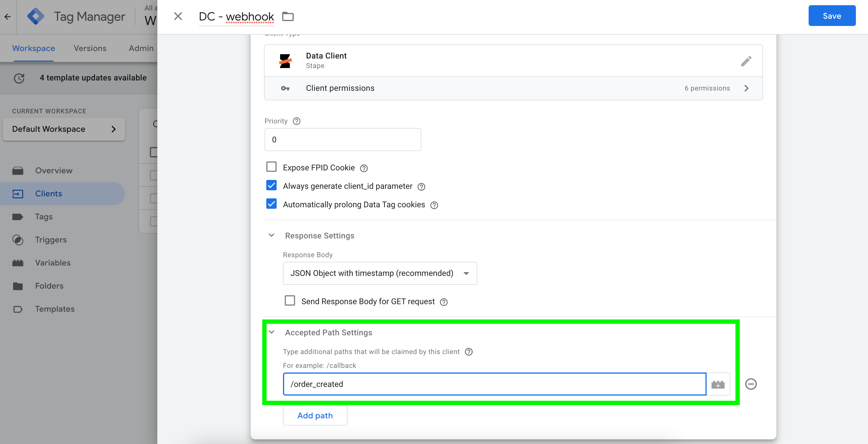
Task: Go to Templates in the sidebar
Action: point(62,309)
